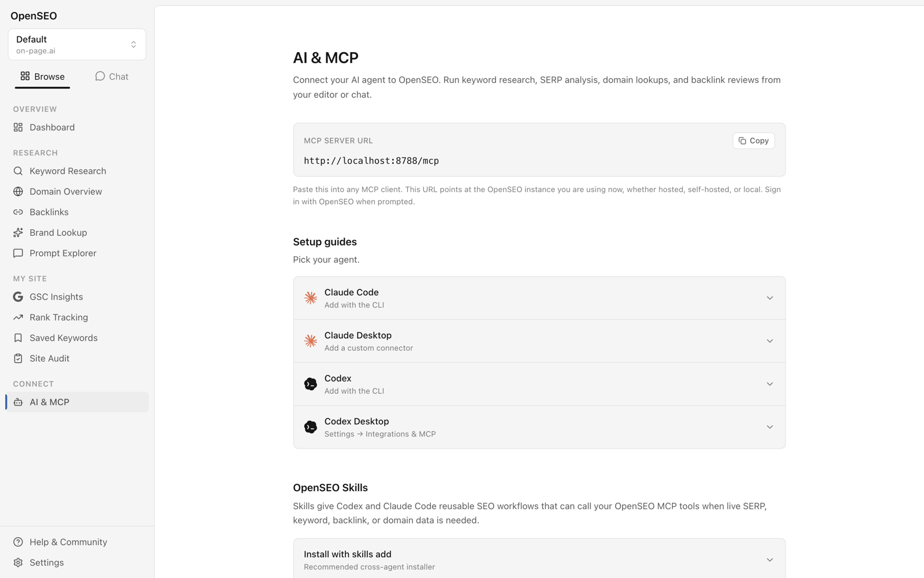Click the Codex Desktop terminal icon
This screenshot has width=924, height=578.
pos(311,427)
